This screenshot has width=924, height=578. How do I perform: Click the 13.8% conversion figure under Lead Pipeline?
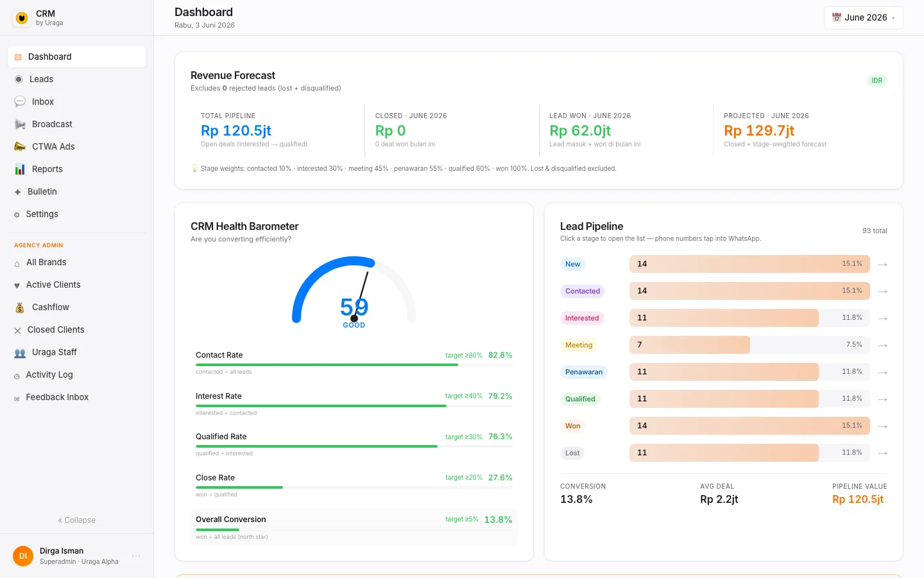pos(576,499)
